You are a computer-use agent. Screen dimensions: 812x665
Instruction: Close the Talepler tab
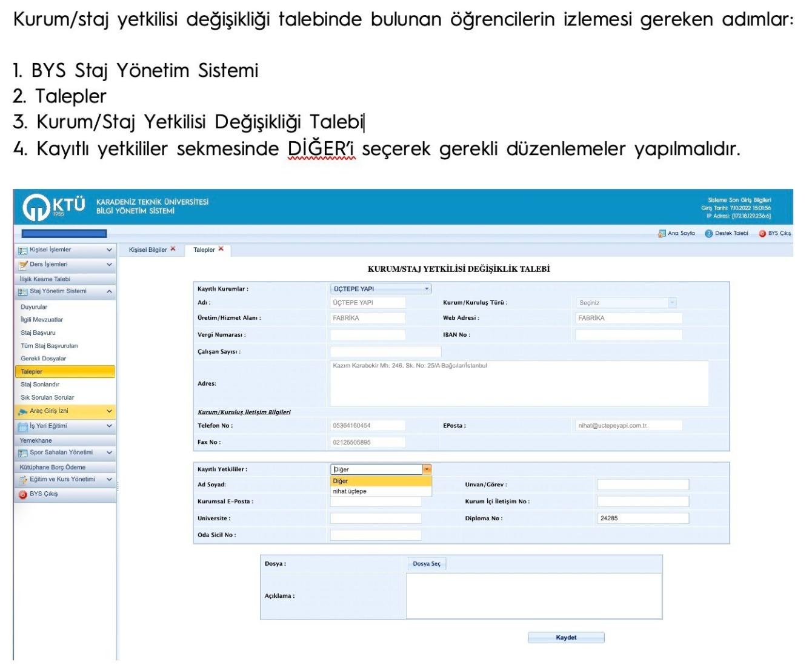221,249
